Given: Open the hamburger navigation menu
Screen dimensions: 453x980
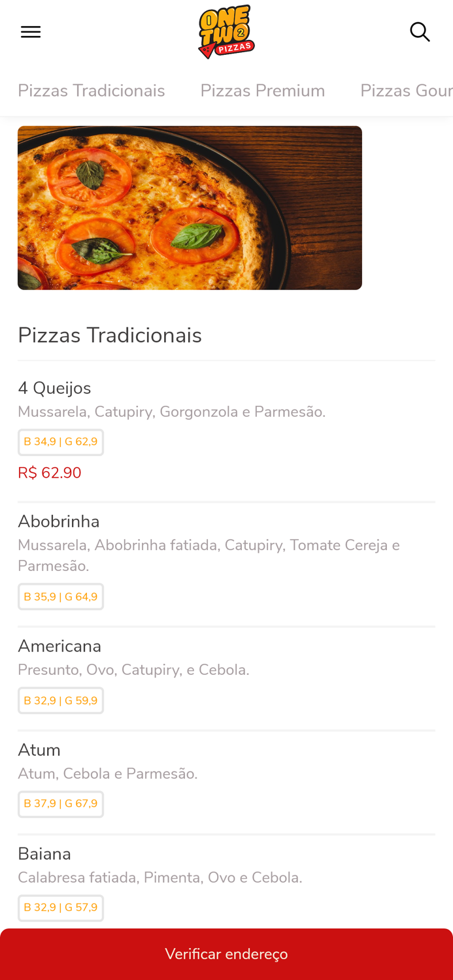Looking at the screenshot, I should tap(30, 31).
